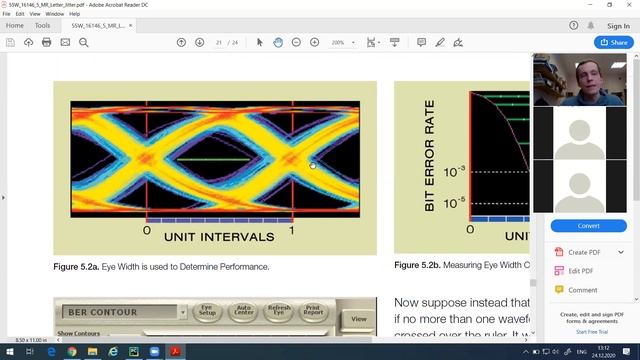Expand the left navigation pane arrow

(3, 198)
